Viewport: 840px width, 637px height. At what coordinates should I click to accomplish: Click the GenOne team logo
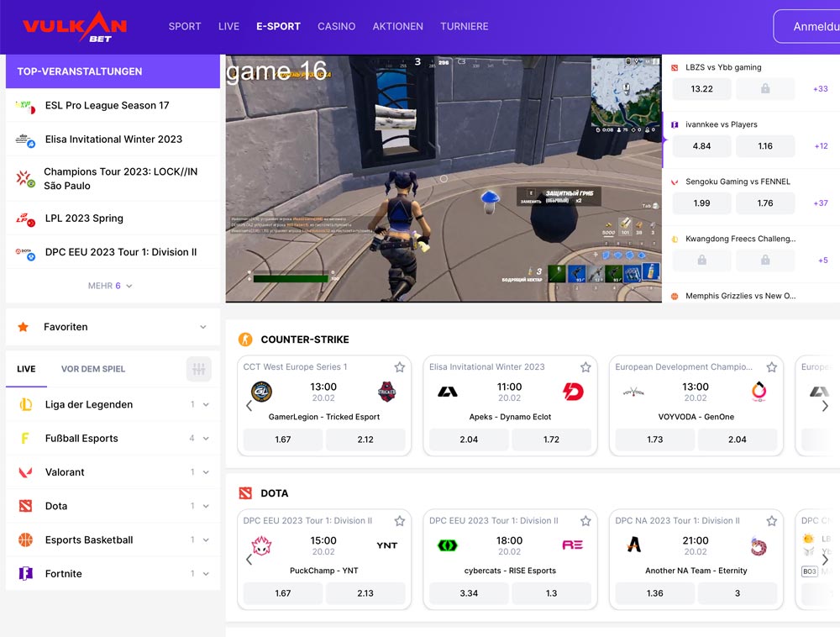(x=759, y=392)
